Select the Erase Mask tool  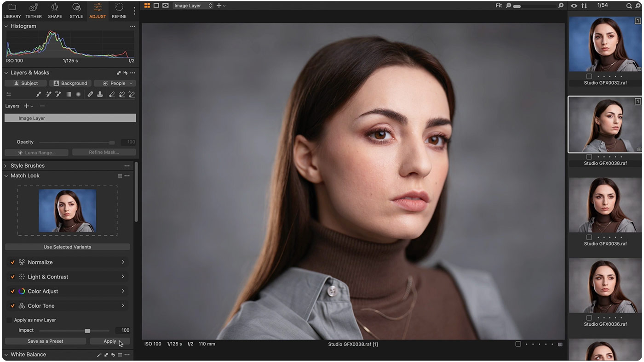click(x=112, y=95)
